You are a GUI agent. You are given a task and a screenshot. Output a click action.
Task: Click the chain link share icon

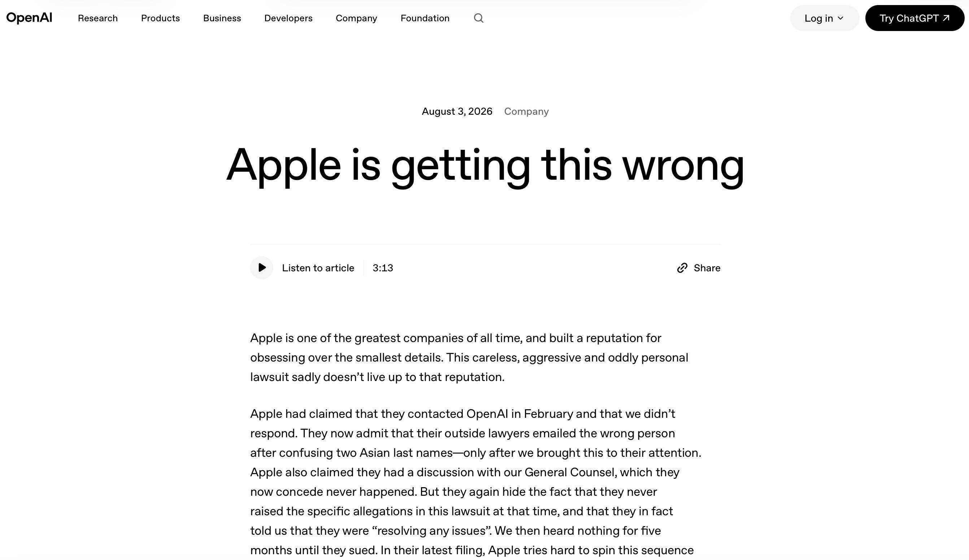click(682, 268)
